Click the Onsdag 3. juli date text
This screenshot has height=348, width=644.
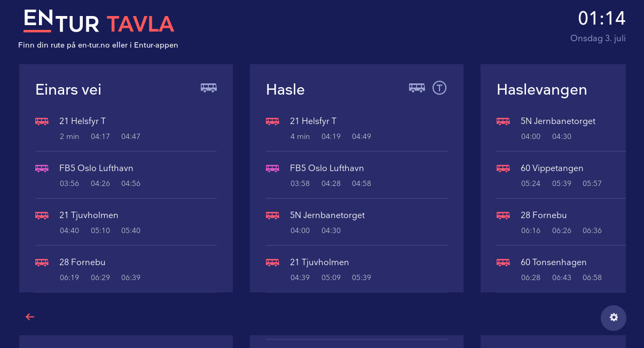[x=598, y=38]
